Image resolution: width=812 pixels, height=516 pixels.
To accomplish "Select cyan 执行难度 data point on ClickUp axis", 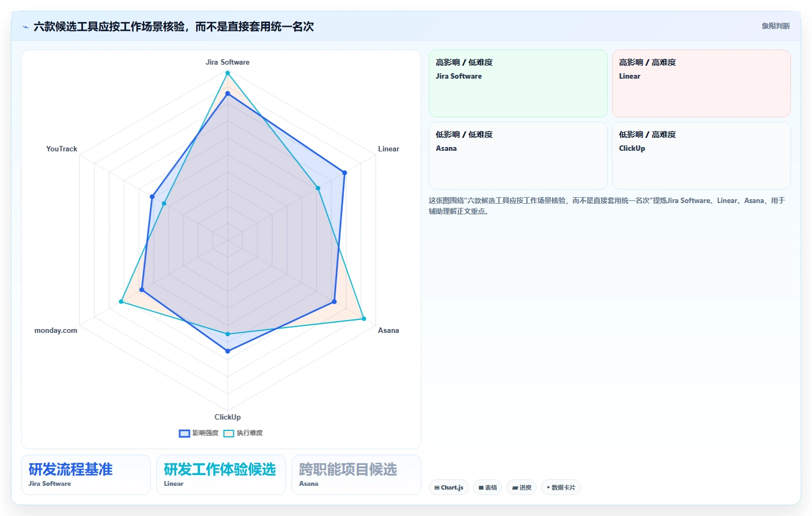I will (227, 334).
